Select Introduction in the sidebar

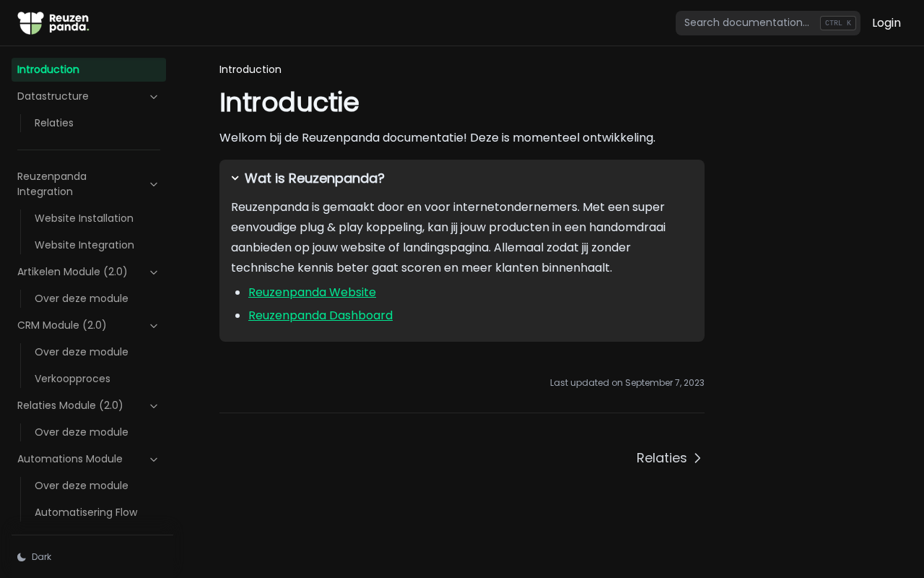(x=48, y=69)
